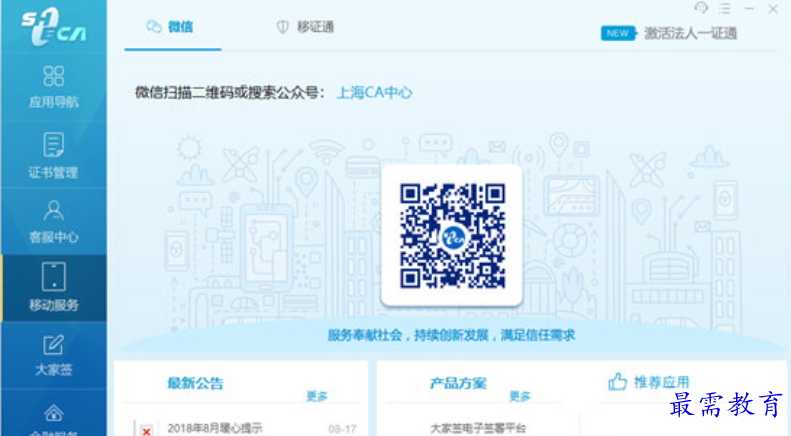This screenshot has height=436, width=791.
Task: Open 大家签电子签署平台 product entry
Action: click(x=478, y=428)
